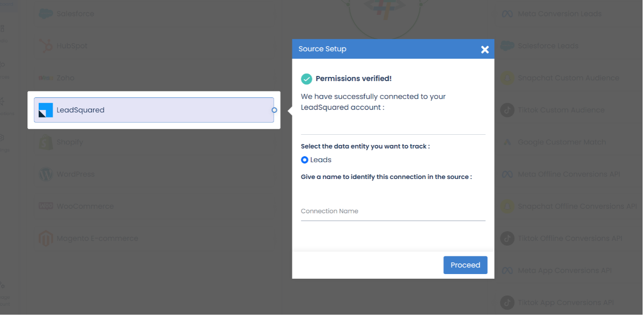The width and height of the screenshot is (644, 316).
Task: Pick the HubSpot source logo
Action: pos(46,46)
